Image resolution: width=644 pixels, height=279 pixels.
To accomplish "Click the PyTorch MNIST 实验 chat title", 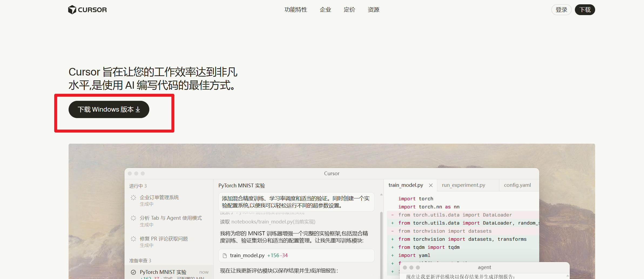I will point(242,186).
